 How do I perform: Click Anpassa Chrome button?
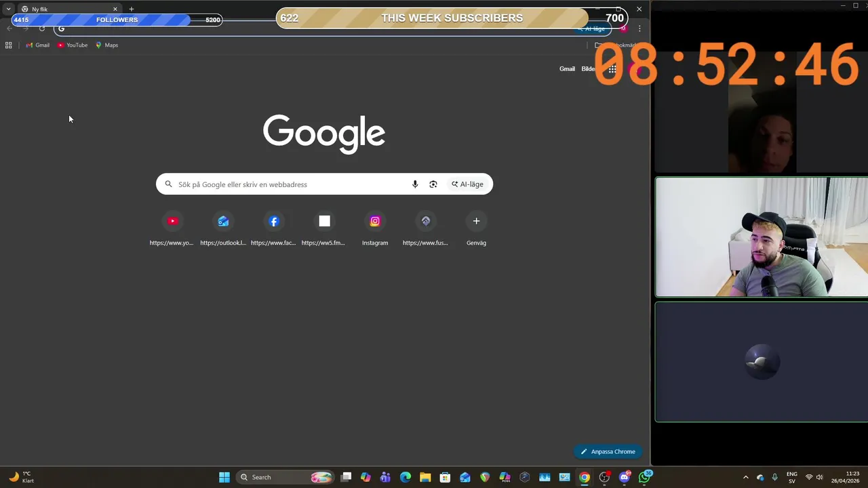[608, 451]
